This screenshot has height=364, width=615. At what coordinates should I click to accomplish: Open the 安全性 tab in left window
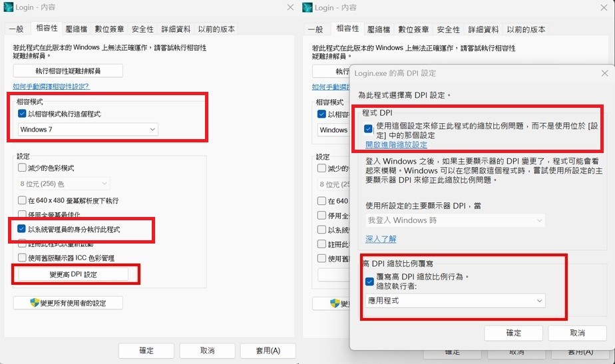142,29
